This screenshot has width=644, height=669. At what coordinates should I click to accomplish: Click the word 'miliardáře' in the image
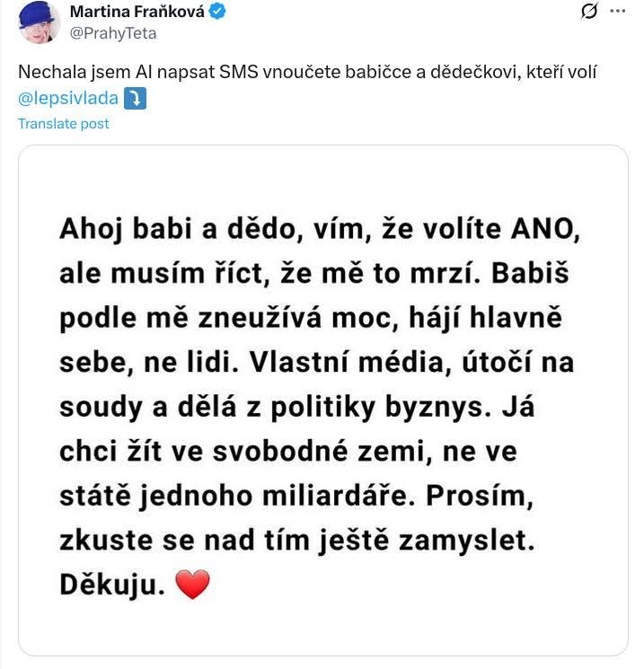click(335, 496)
